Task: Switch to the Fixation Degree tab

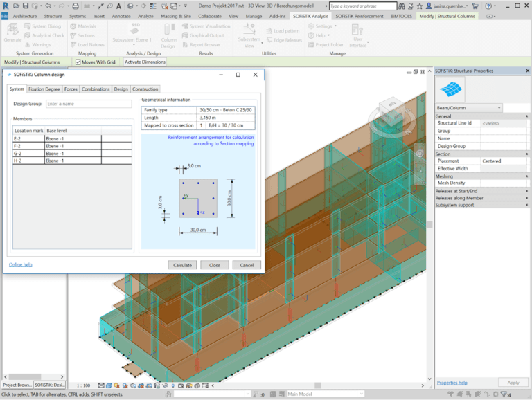Action: click(44, 89)
